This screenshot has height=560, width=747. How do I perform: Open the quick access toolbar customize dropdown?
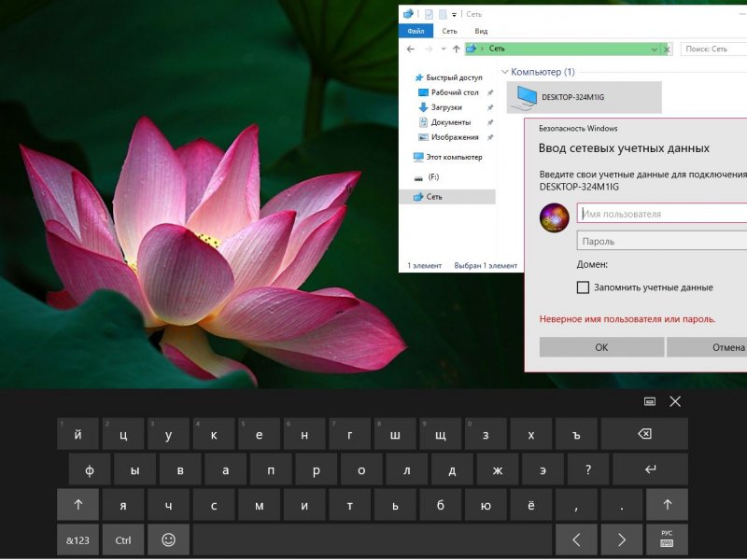click(x=454, y=15)
